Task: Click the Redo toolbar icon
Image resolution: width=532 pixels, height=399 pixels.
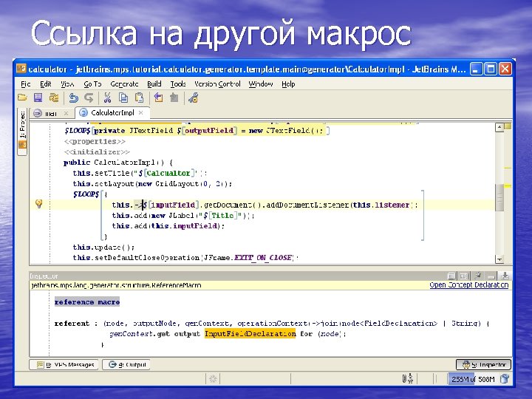Action: pos(89,98)
